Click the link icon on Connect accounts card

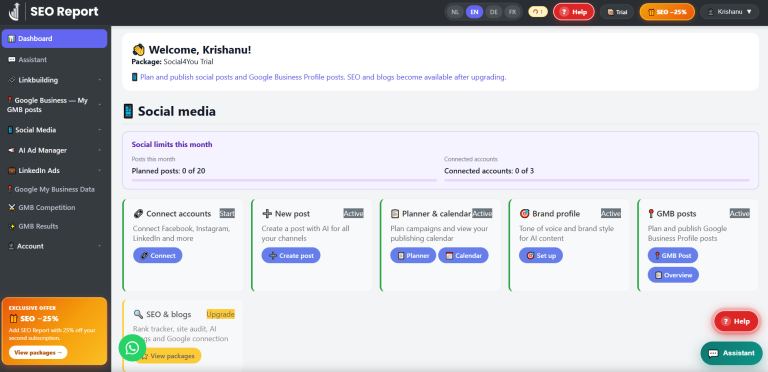138,214
